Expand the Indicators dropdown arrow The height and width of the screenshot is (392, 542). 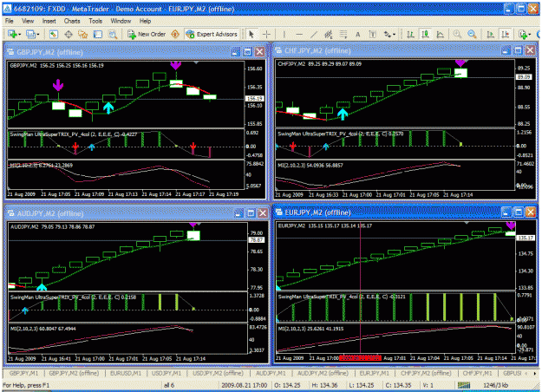[x=529, y=34]
